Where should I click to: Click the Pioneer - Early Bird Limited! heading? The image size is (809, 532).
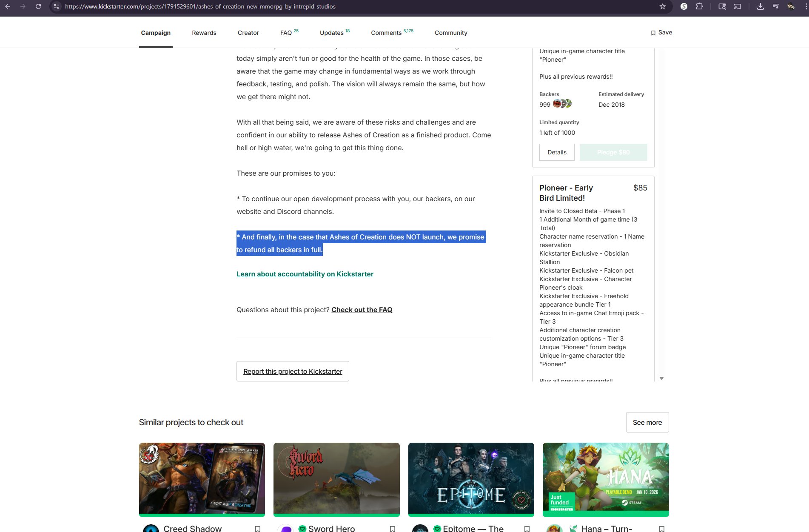tap(566, 193)
